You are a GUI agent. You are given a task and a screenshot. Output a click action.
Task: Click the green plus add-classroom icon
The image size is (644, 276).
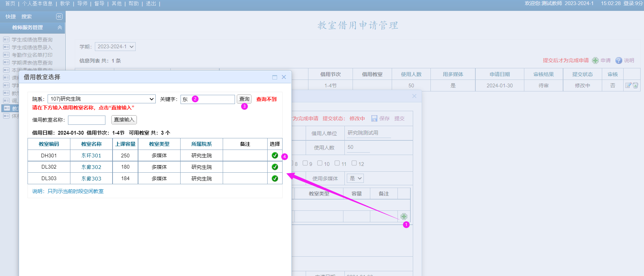click(x=404, y=217)
